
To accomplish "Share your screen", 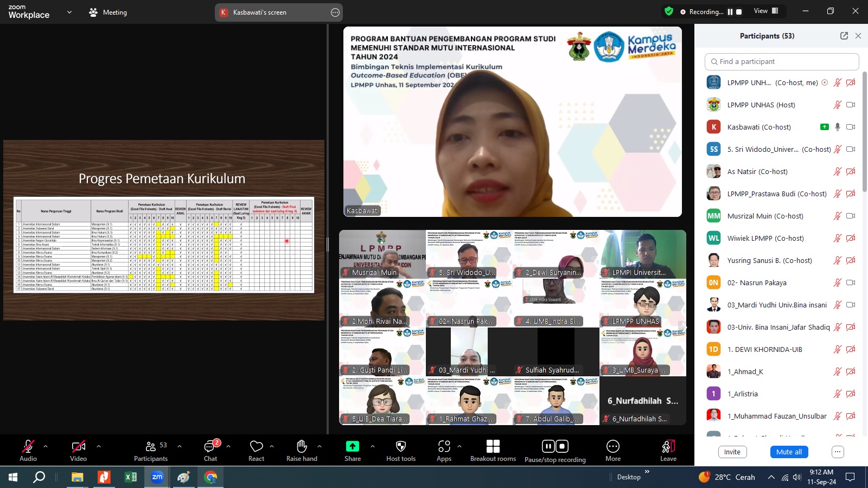I will click(352, 446).
